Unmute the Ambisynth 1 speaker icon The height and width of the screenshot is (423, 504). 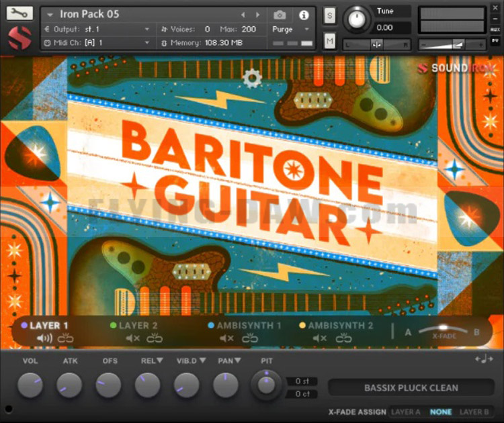pos(227,338)
